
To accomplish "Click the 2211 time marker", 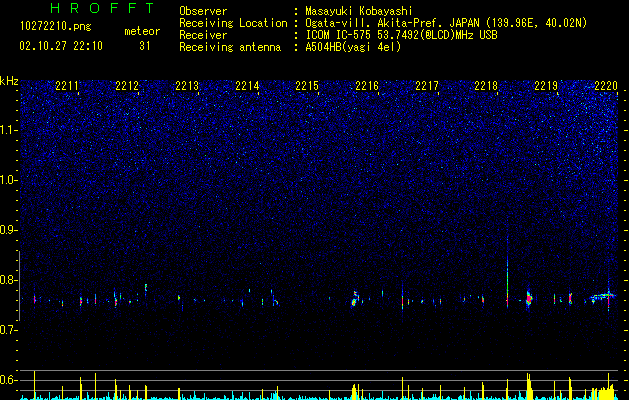I will pyautogui.click(x=67, y=86).
